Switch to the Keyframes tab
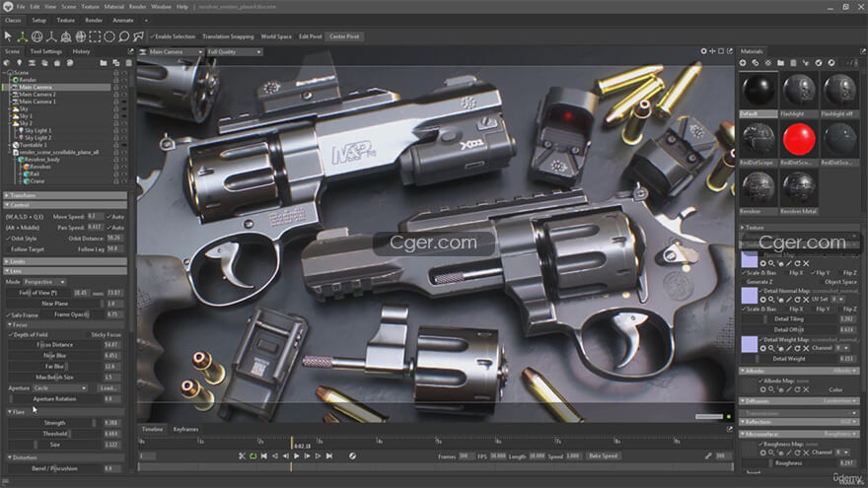The width and height of the screenshot is (868, 488). click(185, 429)
